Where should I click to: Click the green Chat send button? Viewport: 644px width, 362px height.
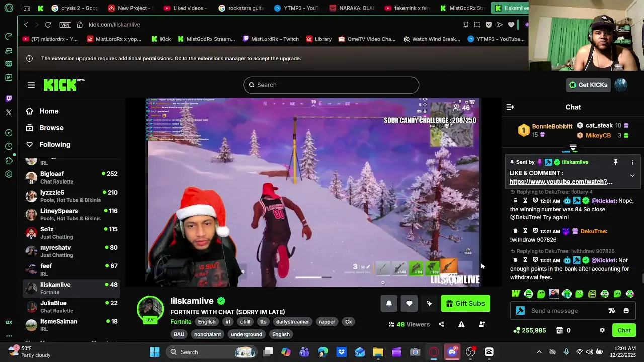624,330
